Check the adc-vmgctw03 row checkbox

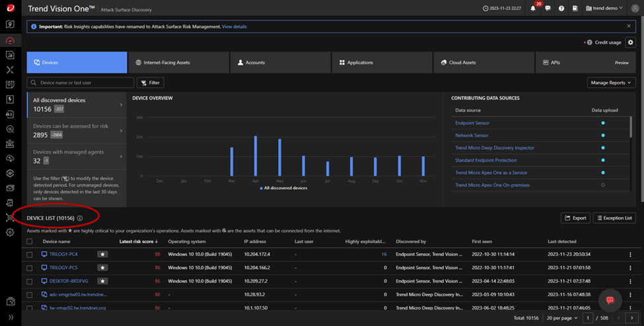pyautogui.click(x=30, y=295)
